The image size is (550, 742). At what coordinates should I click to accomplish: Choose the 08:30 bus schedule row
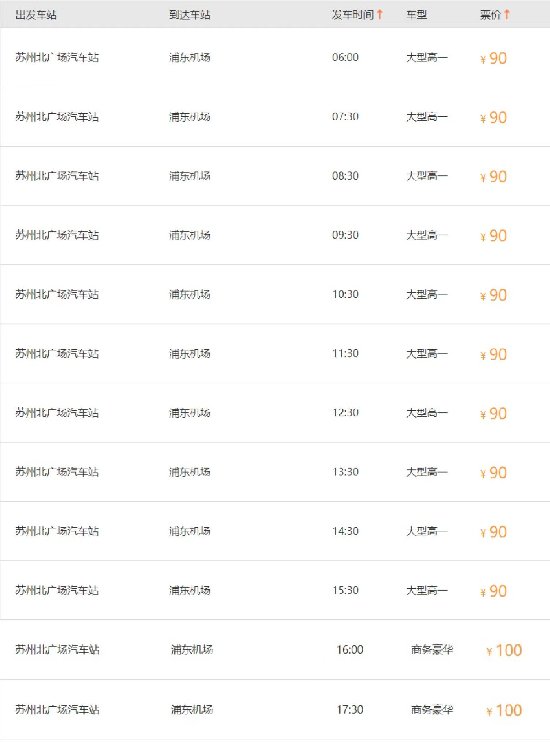tap(275, 176)
